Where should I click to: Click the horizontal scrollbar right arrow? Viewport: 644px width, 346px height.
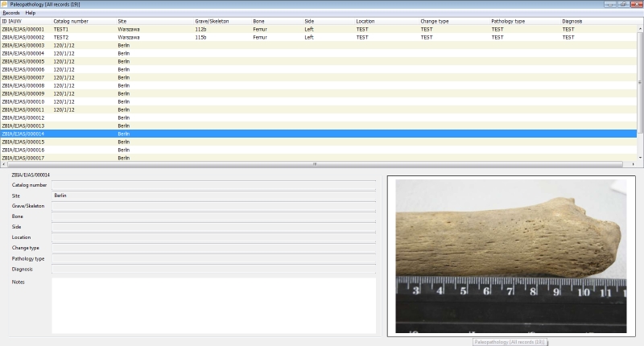(x=634, y=164)
